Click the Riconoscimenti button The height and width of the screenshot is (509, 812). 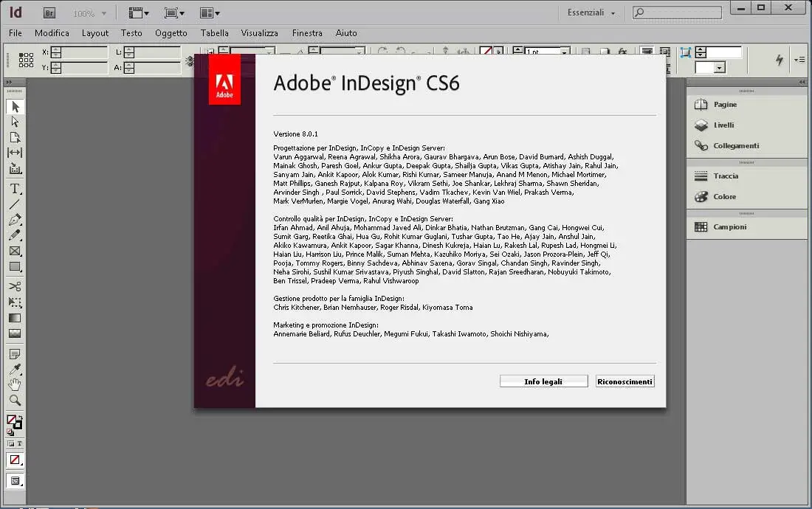tap(625, 382)
